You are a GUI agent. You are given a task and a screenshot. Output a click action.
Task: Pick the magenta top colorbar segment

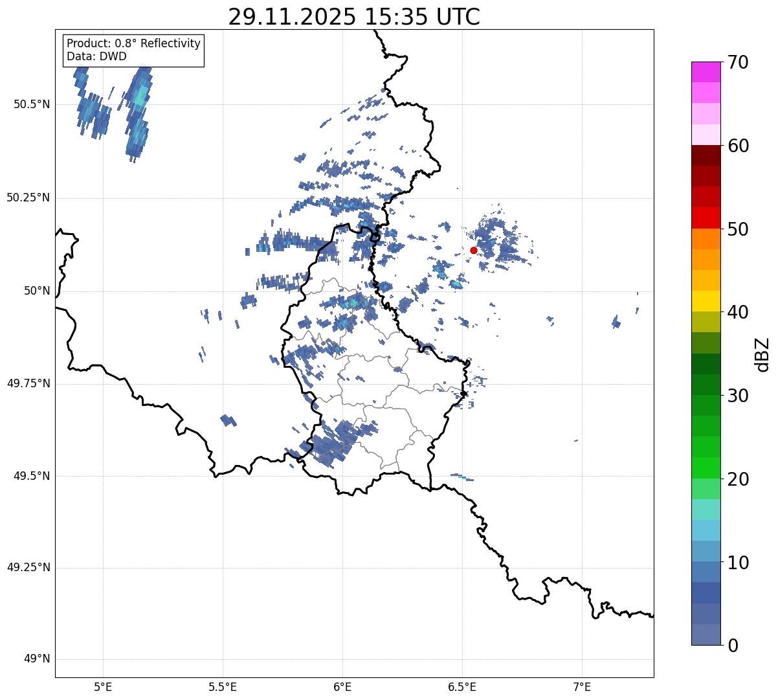706,72
